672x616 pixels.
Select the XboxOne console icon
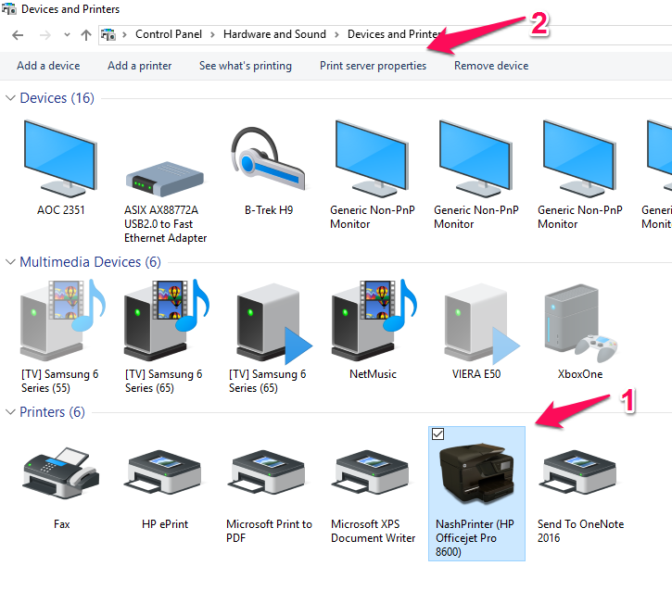(x=580, y=323)
